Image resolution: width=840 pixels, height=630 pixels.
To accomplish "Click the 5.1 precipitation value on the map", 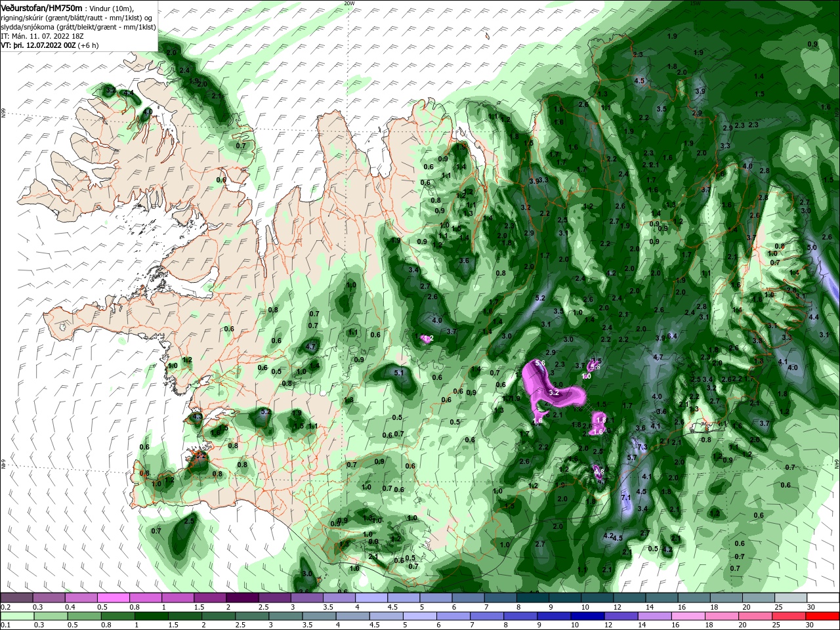I will click(399, 373).
